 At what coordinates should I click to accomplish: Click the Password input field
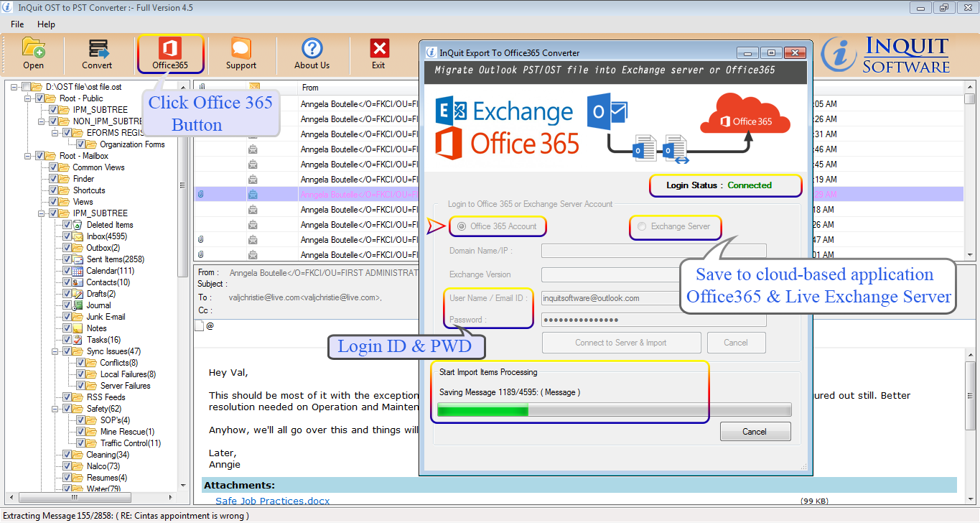tap(653, 318)
